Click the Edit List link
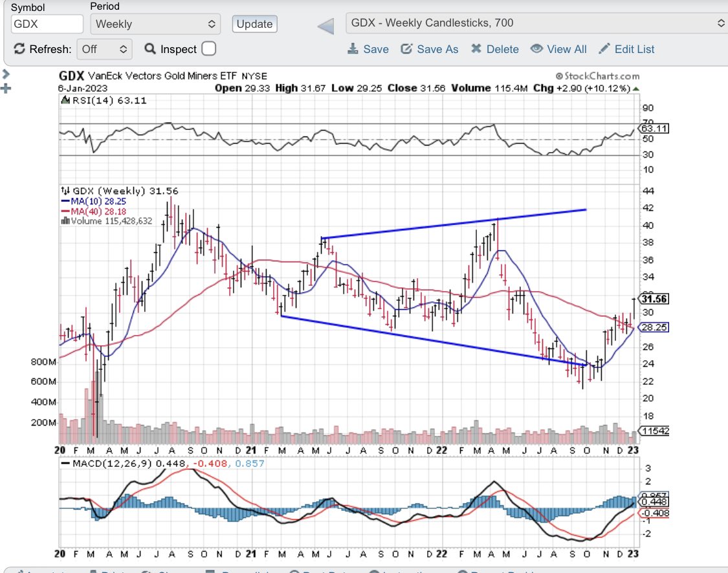 click(x=634, y=49)
